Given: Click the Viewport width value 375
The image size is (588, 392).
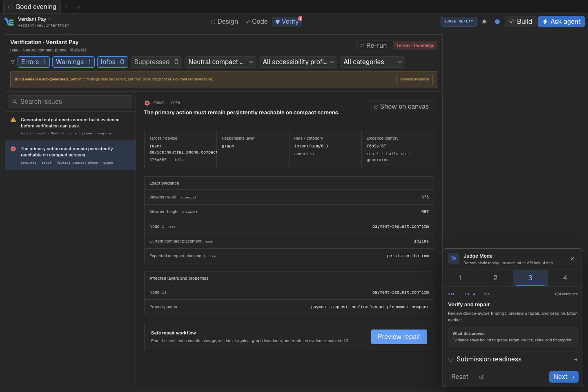Looking at the screenshot, I should [425, 197].
